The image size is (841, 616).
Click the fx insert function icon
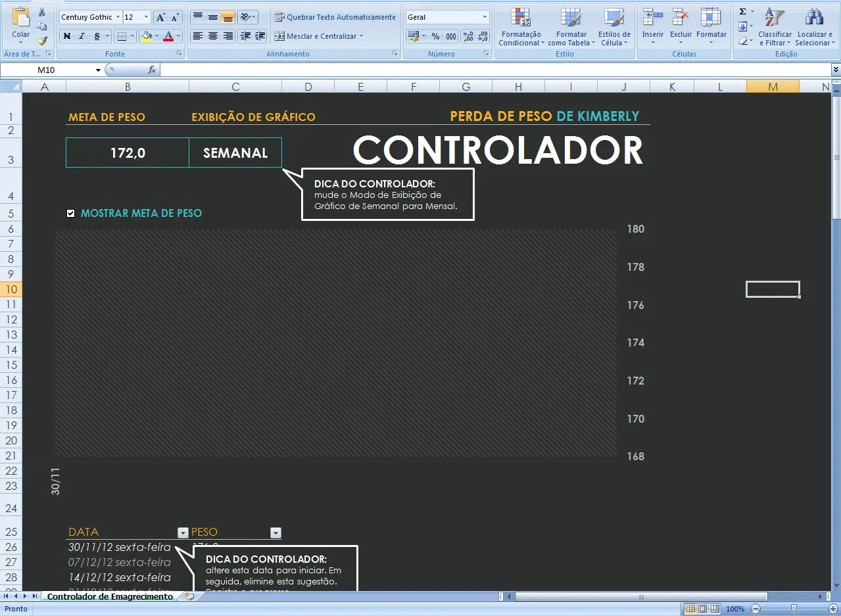(152, 70)
